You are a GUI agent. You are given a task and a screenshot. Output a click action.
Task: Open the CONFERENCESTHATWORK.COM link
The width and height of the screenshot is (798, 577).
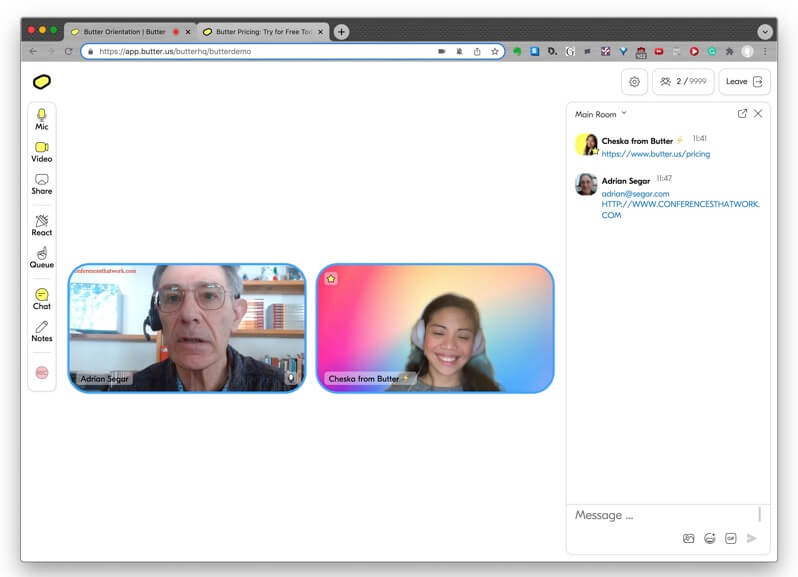coord(680,209)
